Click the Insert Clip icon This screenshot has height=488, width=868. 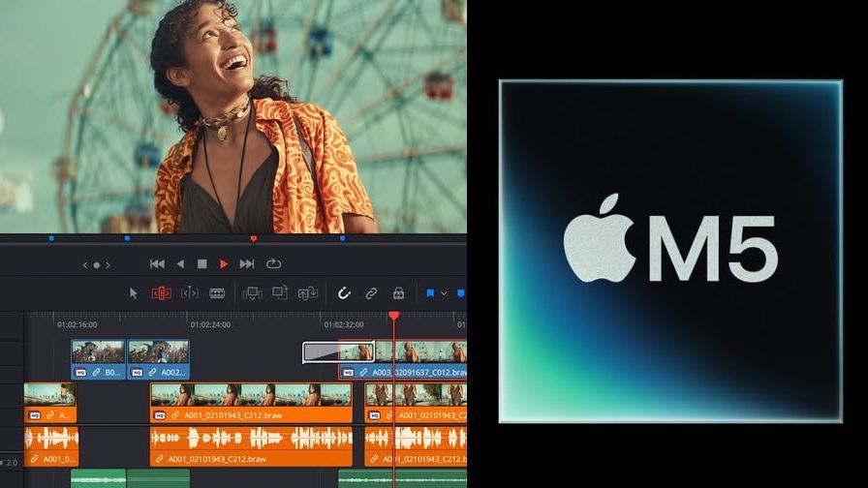tap(253, 293)
